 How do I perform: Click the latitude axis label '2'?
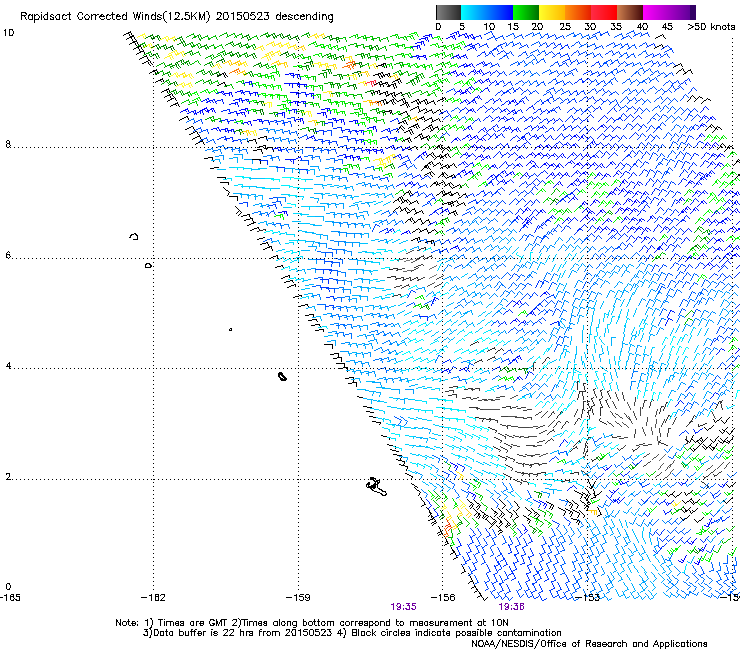(x=8, y=477)
